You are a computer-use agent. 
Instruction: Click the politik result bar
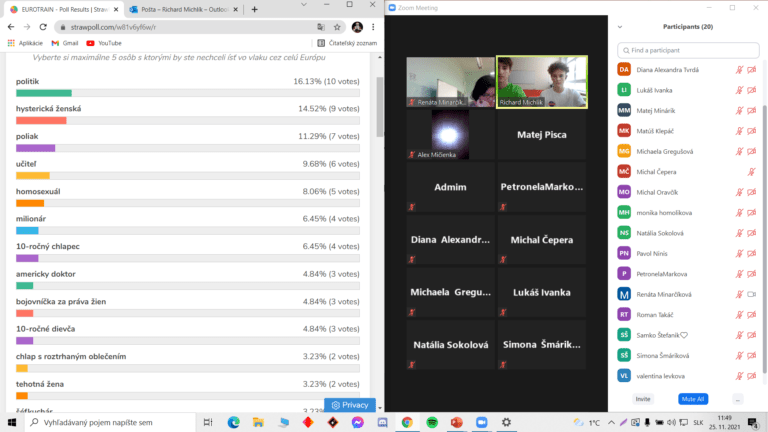[188, 93]
